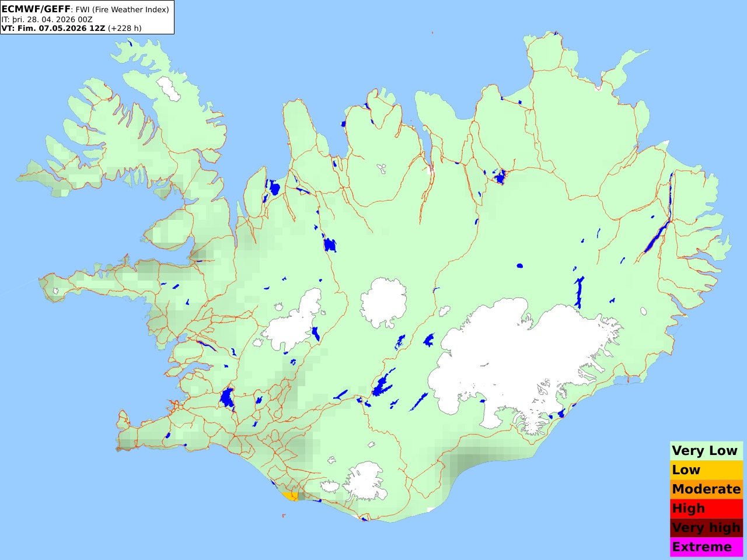Screen dimensions: 747x560
Task: Click the FWI (Fire Weather Index) label
Action: (122, 9)
